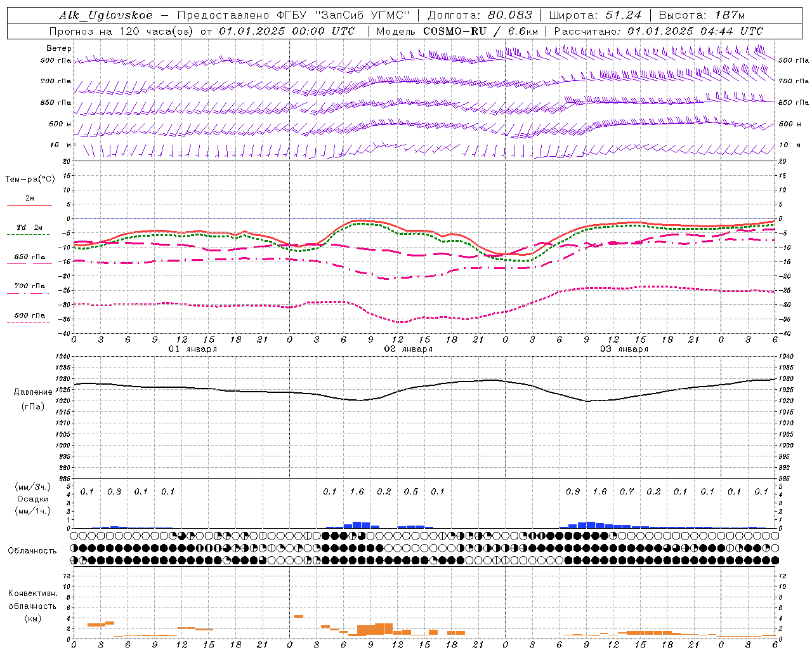Click the '700 гПа' temperature legend entry
This screenshot has width=812, height=650.
click(x=30, y=286)
